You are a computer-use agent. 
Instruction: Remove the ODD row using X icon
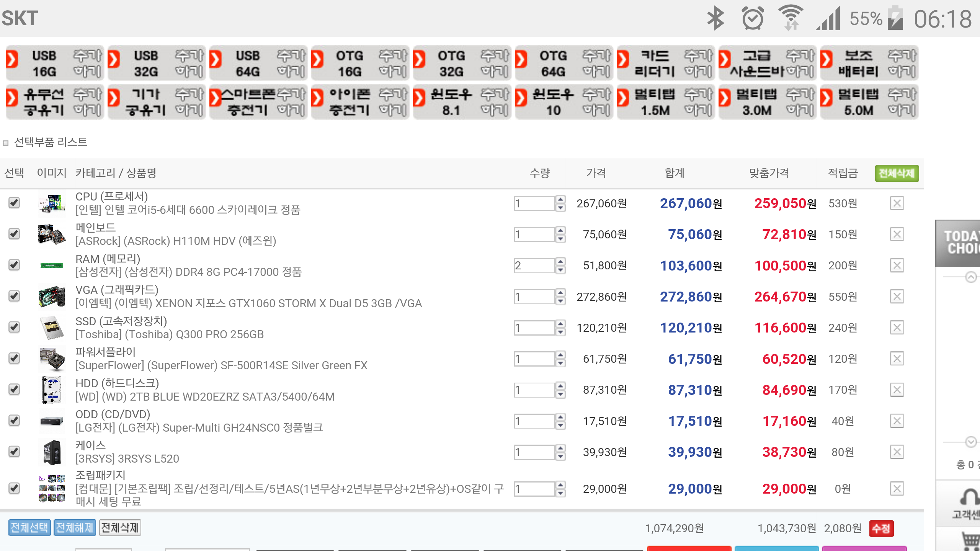coord(897,421)
